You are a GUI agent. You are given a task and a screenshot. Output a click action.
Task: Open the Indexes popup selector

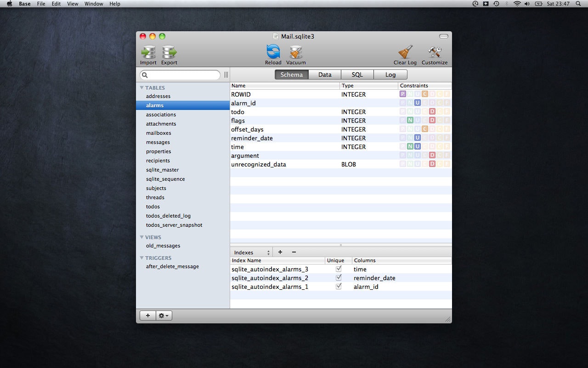click(251, 252)
